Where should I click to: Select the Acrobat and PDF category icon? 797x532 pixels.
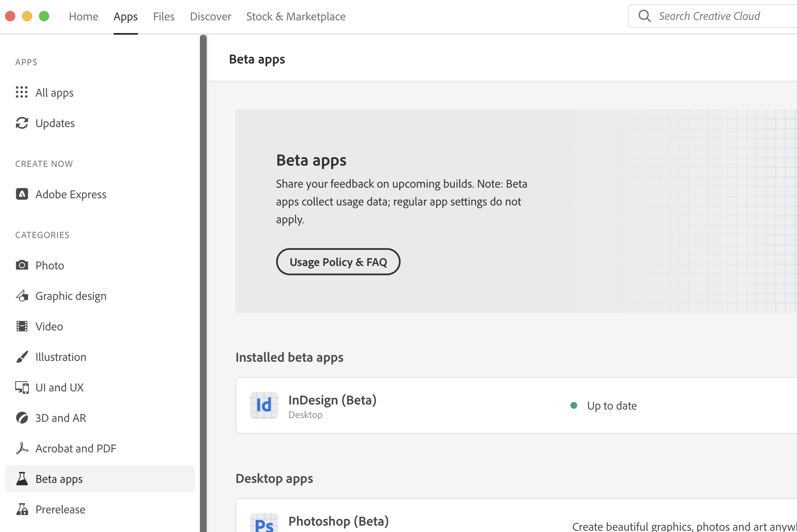point(22,448)
